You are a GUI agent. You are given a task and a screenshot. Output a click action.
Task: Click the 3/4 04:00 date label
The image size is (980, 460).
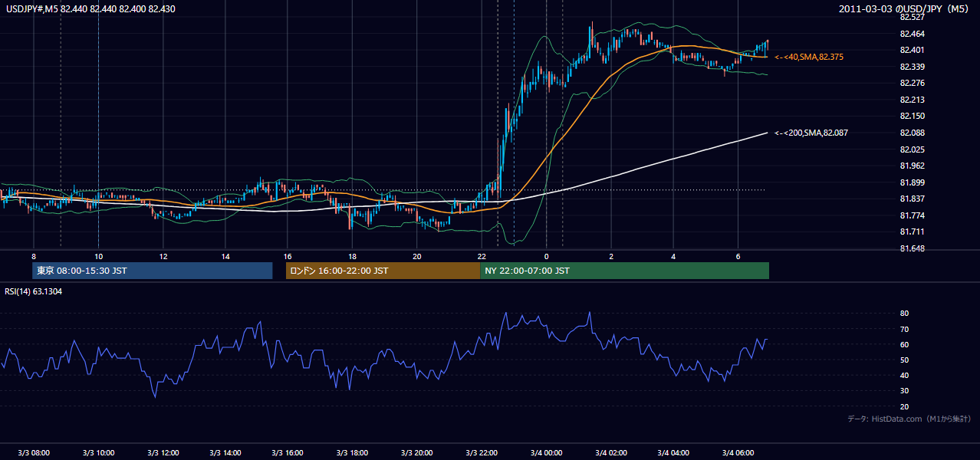(x=674, y=453)
